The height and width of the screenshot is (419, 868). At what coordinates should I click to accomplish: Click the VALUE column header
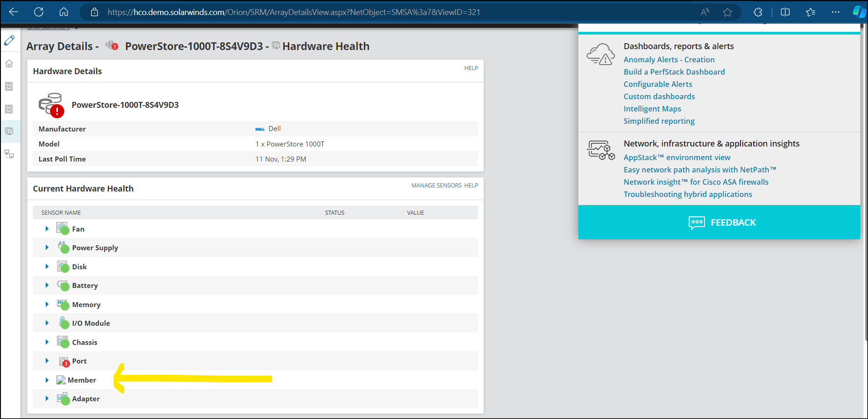tap(415, 213)
